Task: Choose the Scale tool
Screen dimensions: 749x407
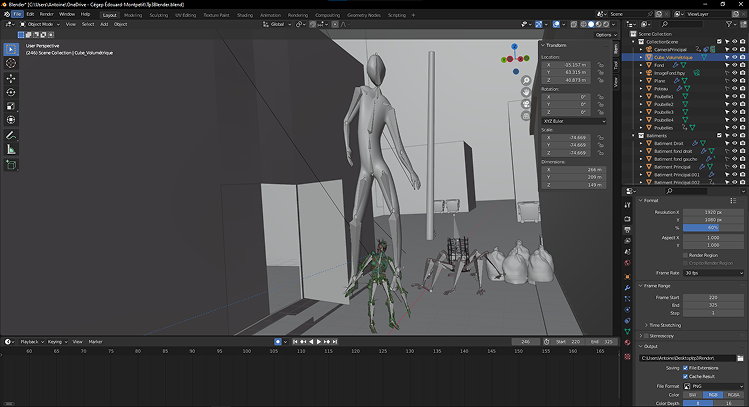Action: 11,105
